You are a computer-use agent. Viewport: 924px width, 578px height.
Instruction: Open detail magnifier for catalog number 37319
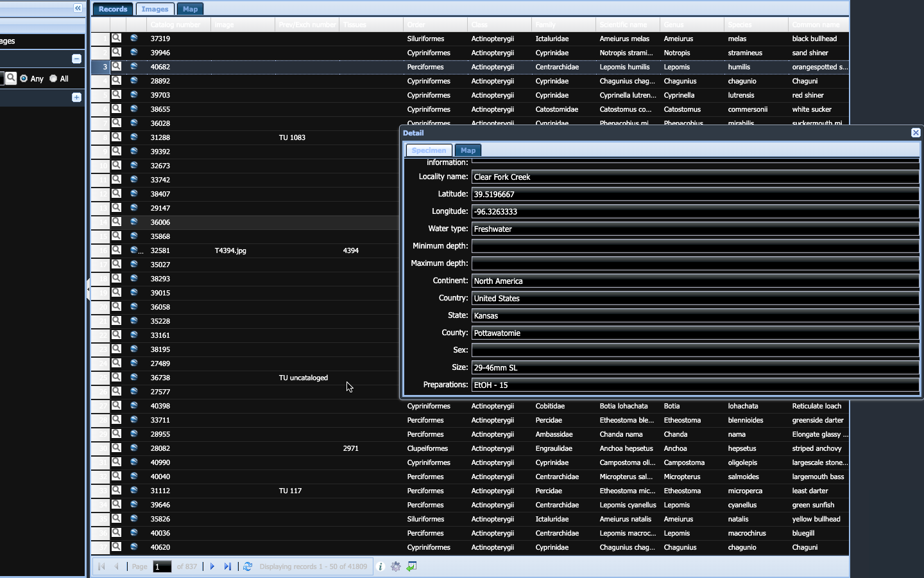(x=117, y=39)
